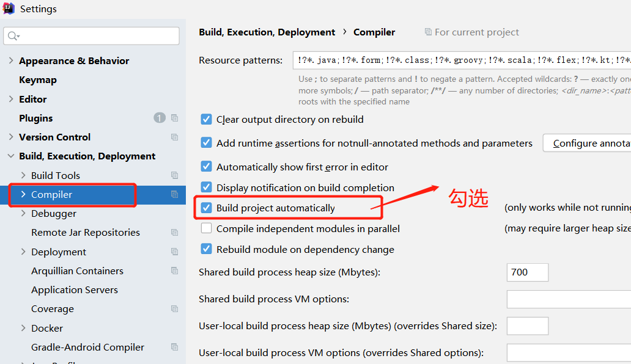Screen dimensions: 631x364
Task: Uncheck Clear output directory on rebuild
Action: (x=207, y=120)
